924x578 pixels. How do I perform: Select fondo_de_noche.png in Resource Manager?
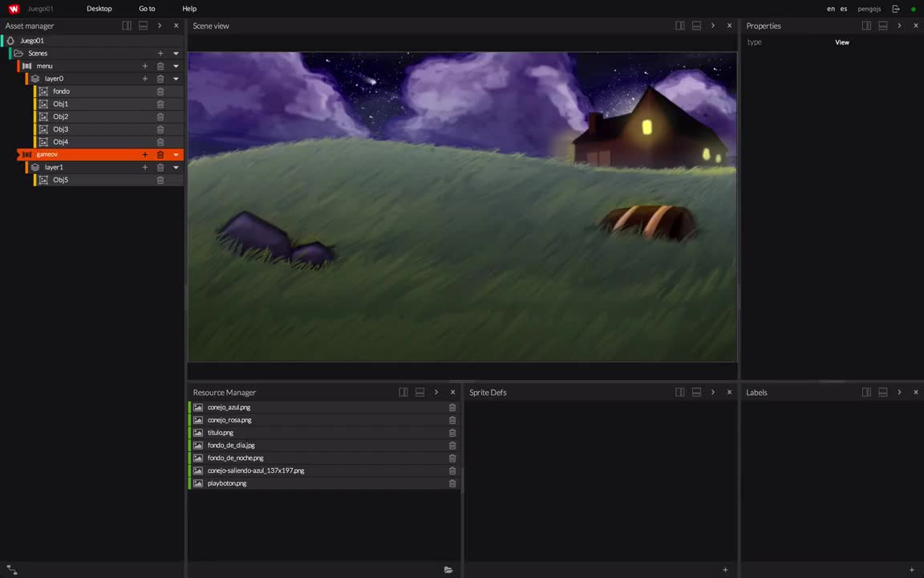[x=235, y=458]
